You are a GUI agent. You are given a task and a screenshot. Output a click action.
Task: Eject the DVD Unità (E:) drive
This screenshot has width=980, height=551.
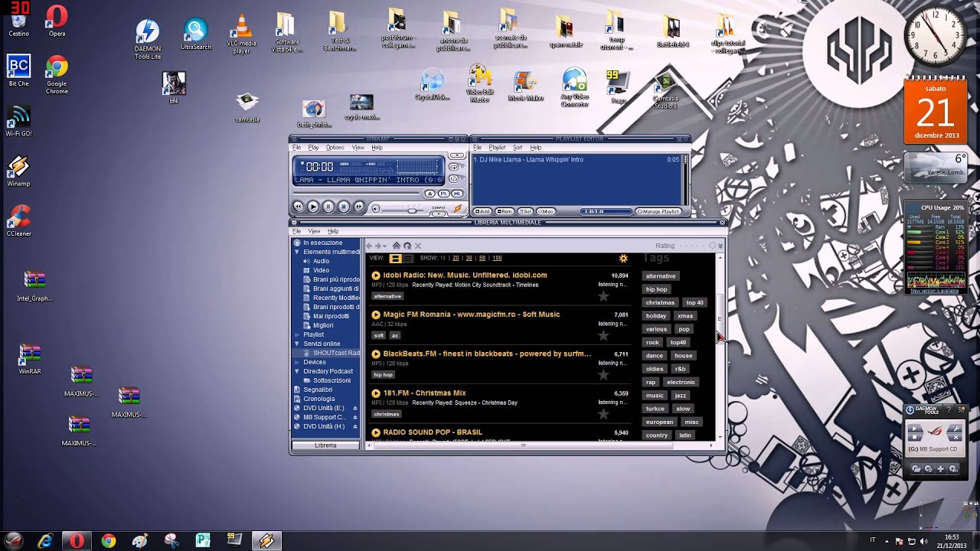point(355,408)
